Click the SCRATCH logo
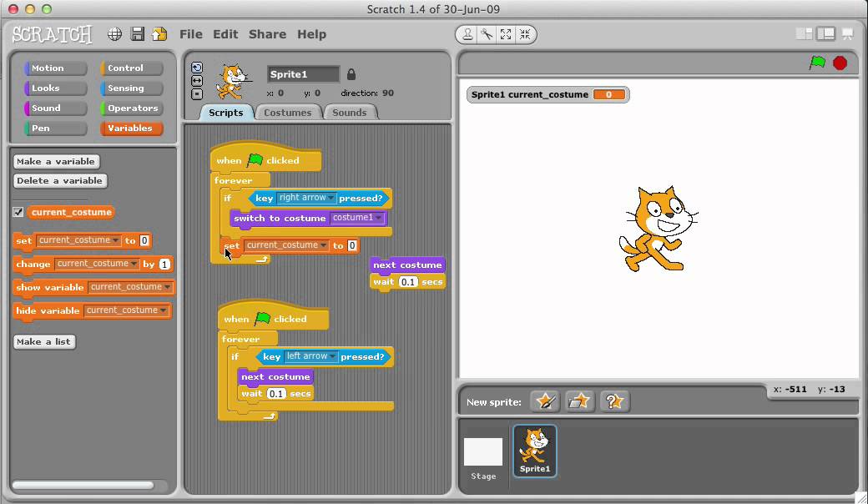The image size is (868, 504). click(52, 34)
